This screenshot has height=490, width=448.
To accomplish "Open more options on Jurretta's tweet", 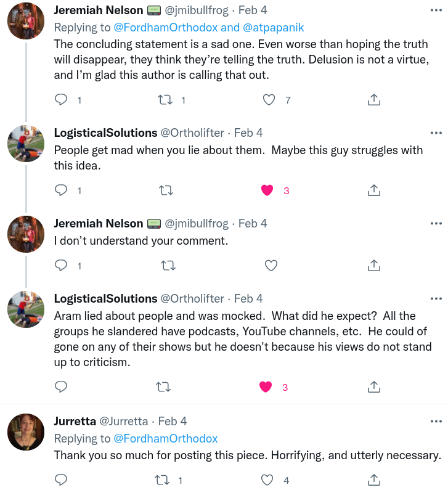I will click(x=436, y=421).
